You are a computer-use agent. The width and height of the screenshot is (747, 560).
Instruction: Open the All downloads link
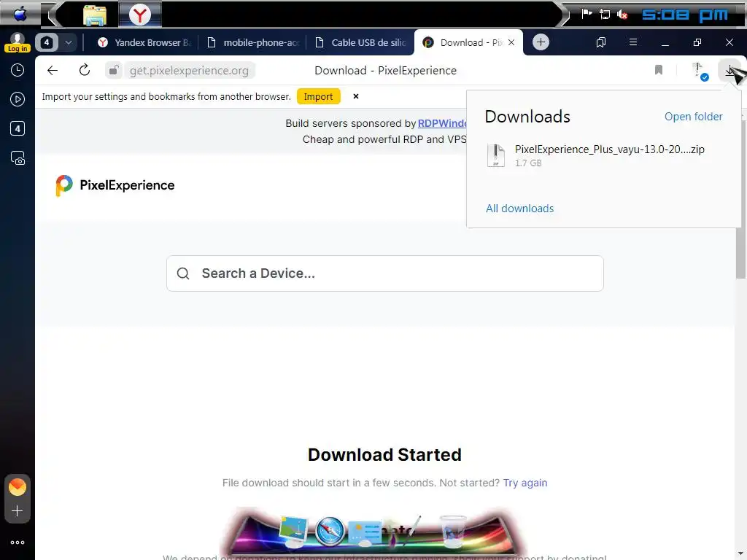519,209
